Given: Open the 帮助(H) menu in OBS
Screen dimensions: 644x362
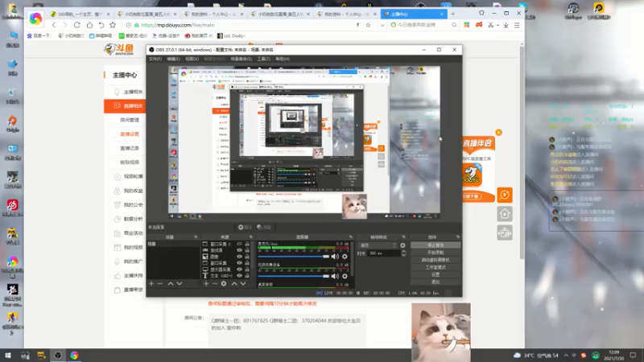Looking at the screenshot, I should (283, 59).
